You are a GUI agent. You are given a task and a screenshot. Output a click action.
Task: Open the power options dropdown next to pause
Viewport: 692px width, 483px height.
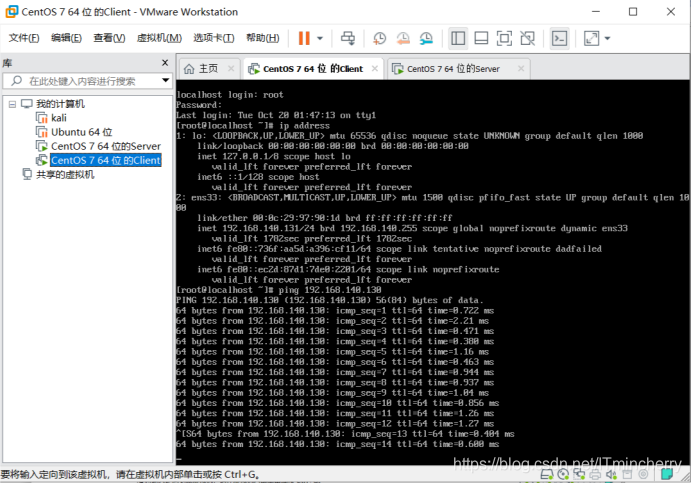click(x=320, y=38)
